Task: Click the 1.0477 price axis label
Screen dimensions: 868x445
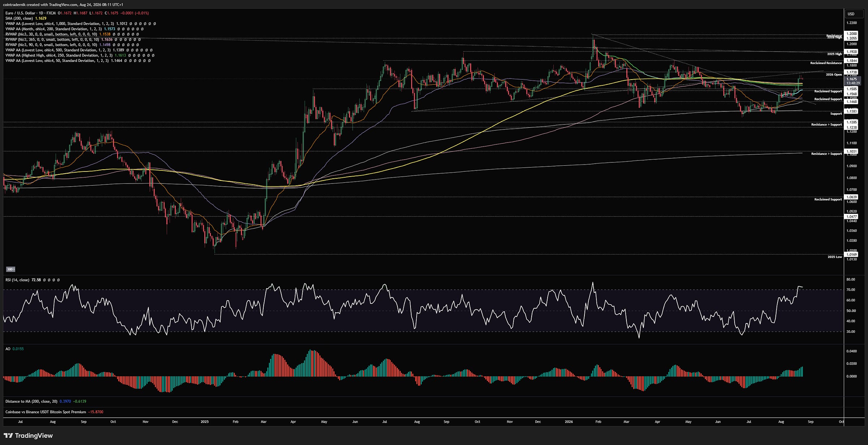Action: (x=851, y=217)
